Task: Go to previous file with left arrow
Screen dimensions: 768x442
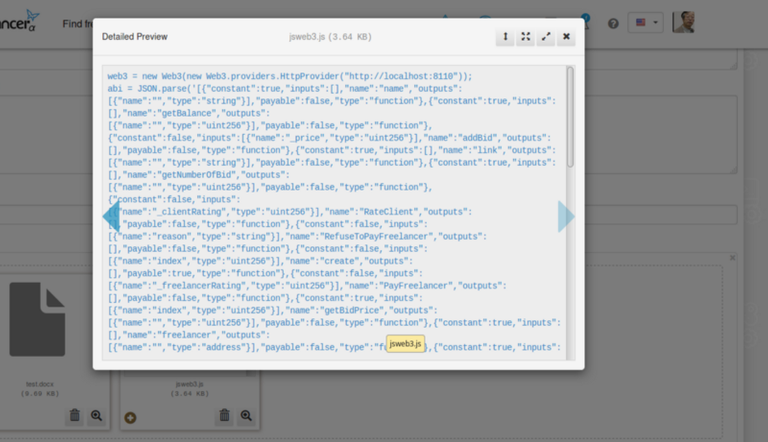Action: click(x=111, y=216)
